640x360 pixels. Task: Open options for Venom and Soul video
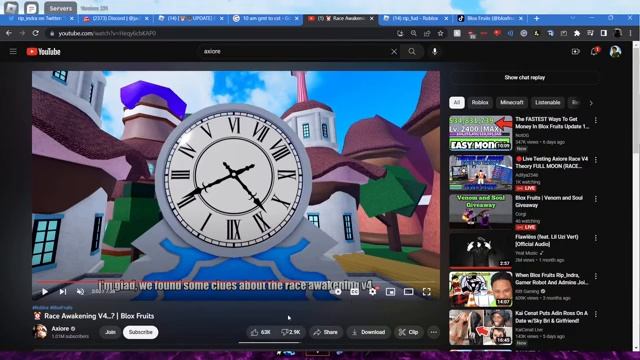tap(596, 199)
